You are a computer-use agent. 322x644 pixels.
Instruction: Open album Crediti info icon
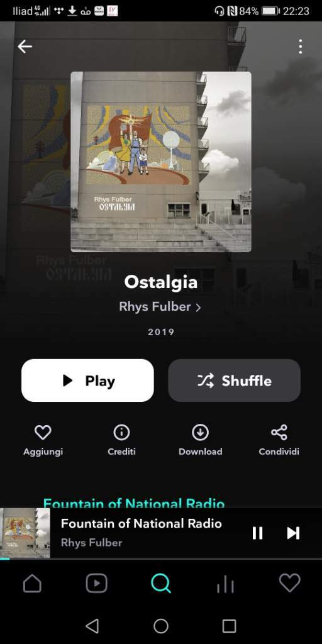coord(121,433)
